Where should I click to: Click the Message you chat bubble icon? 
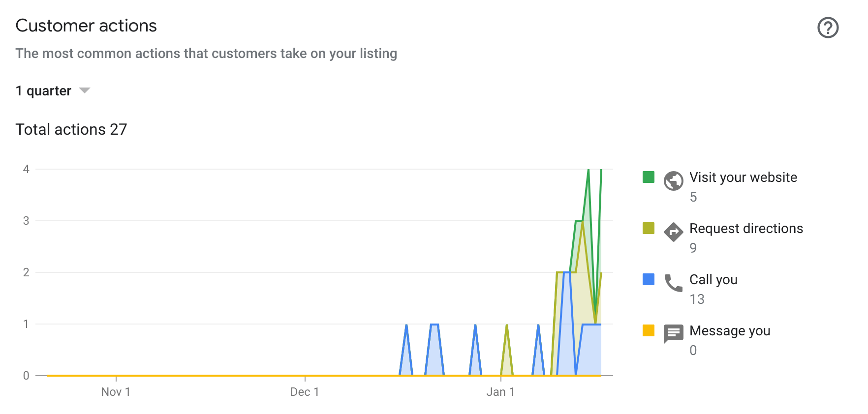pyautogui.click(x=673, y=334)
